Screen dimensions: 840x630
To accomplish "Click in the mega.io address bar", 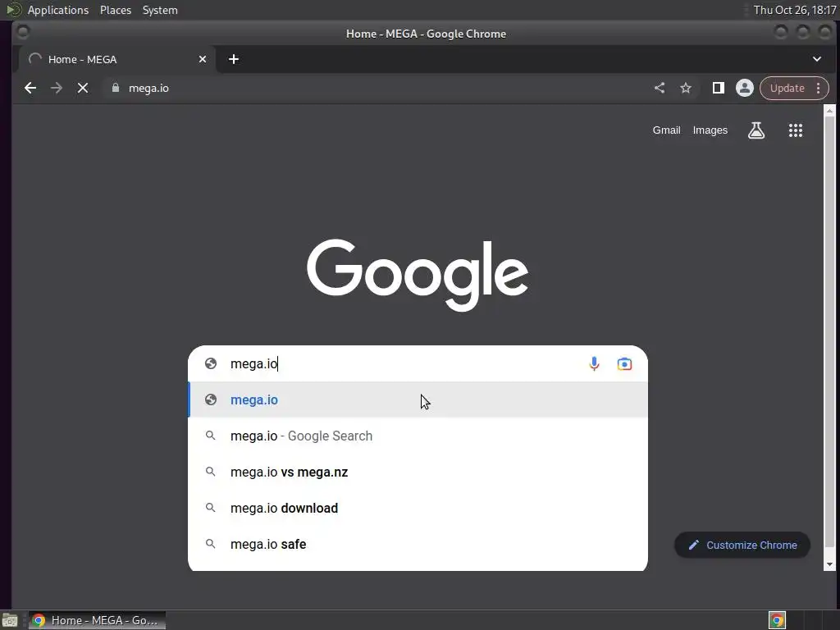I will coord(375,88).
